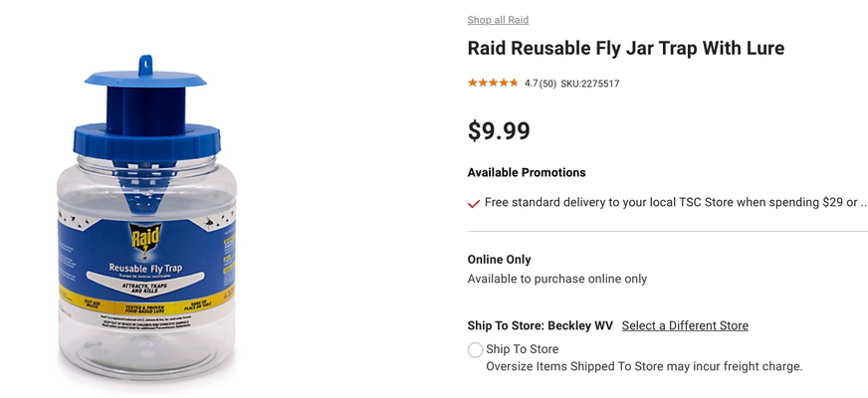Click the Available Promotions heading

(x=527, y=172)
